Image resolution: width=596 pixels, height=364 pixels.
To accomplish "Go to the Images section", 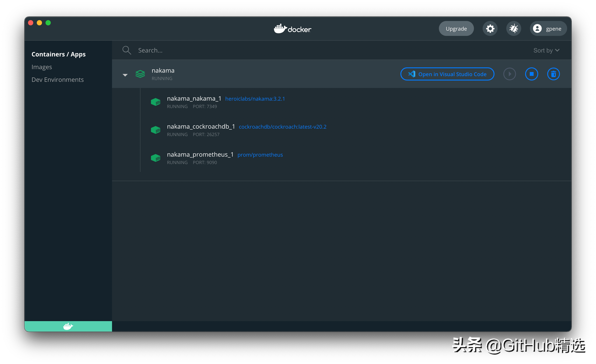I will [x=42, y=67].
